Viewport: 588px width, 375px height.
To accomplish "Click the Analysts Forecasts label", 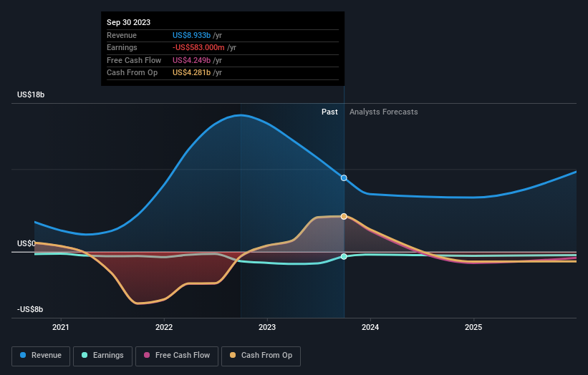I will coord(384,112).
